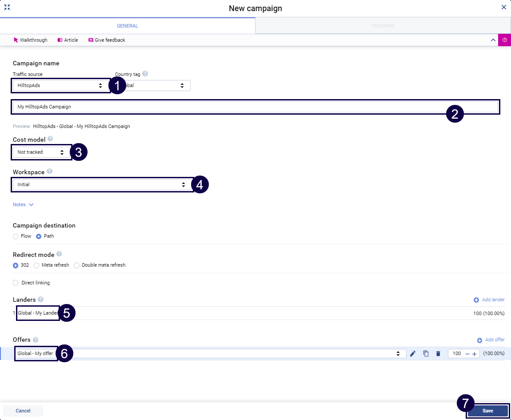Click the Cancel button
Image resolution: width=511 pixels, height=420 pixels.
pyautogui.click(x=23, y=411)
